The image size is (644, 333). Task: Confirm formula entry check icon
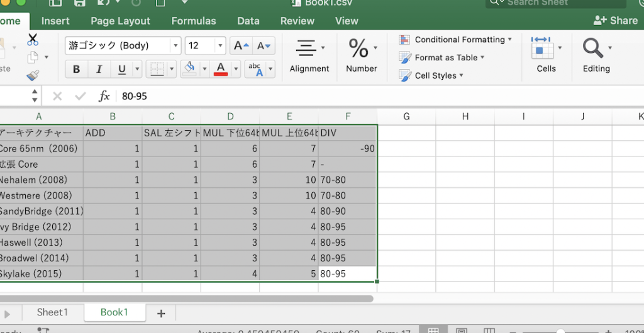pyautogui.click(x=80, y=96)
